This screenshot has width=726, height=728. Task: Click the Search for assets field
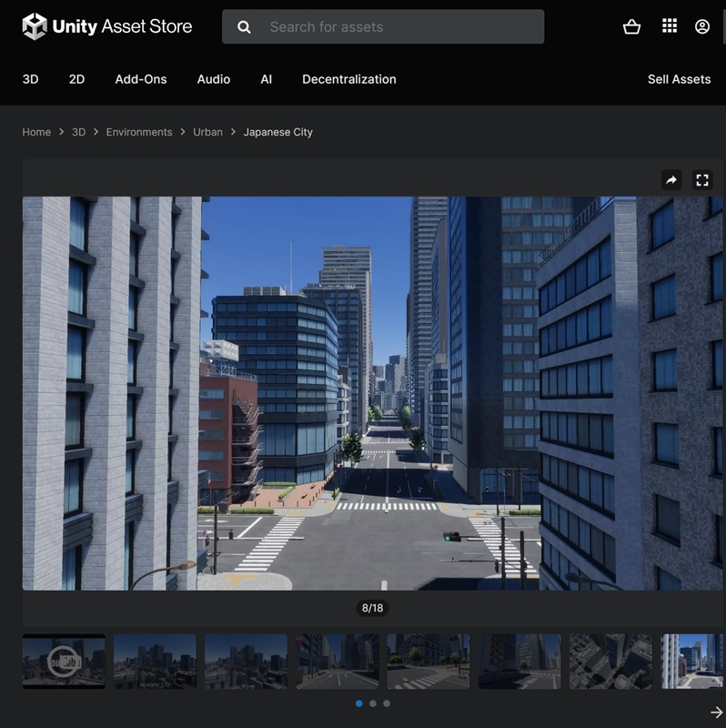[400, 27]
